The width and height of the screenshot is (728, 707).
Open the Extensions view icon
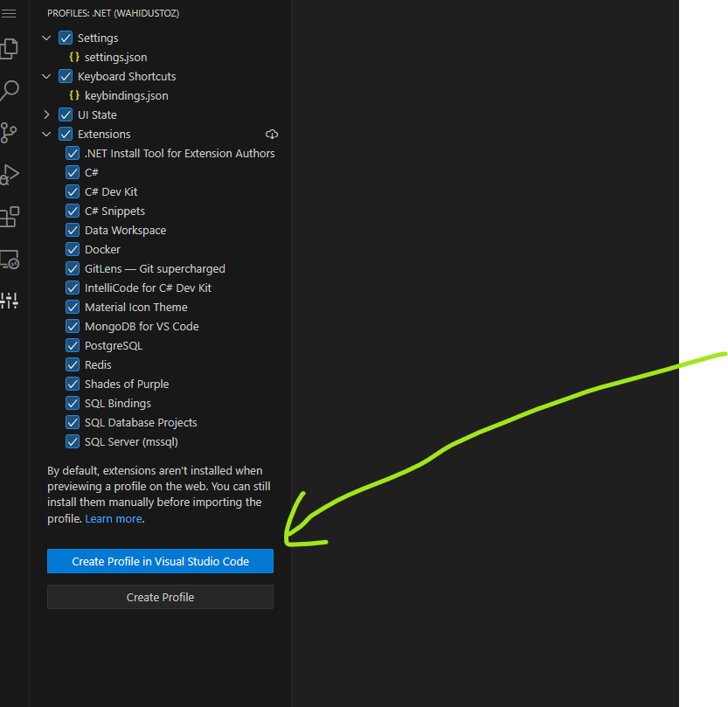(10, 218)
